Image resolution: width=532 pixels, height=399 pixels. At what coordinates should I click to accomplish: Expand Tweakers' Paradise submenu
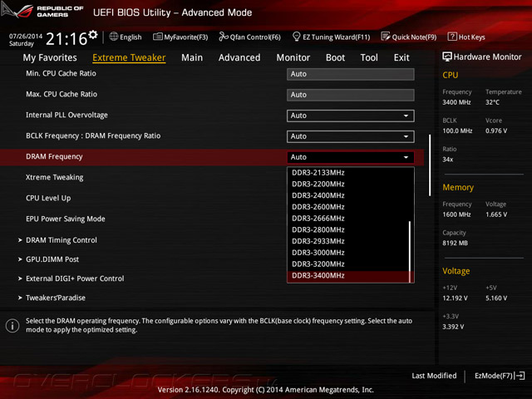pyautogui.click(x=52, y=298)
